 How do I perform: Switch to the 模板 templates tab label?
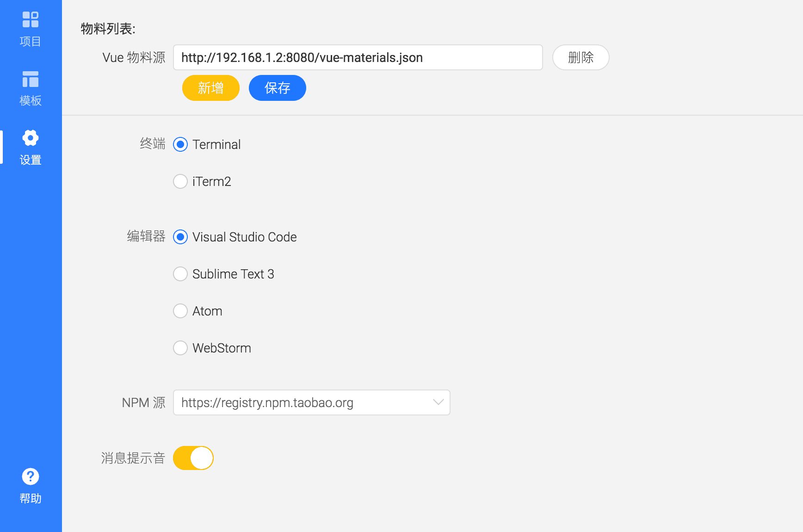coord(31,100)
